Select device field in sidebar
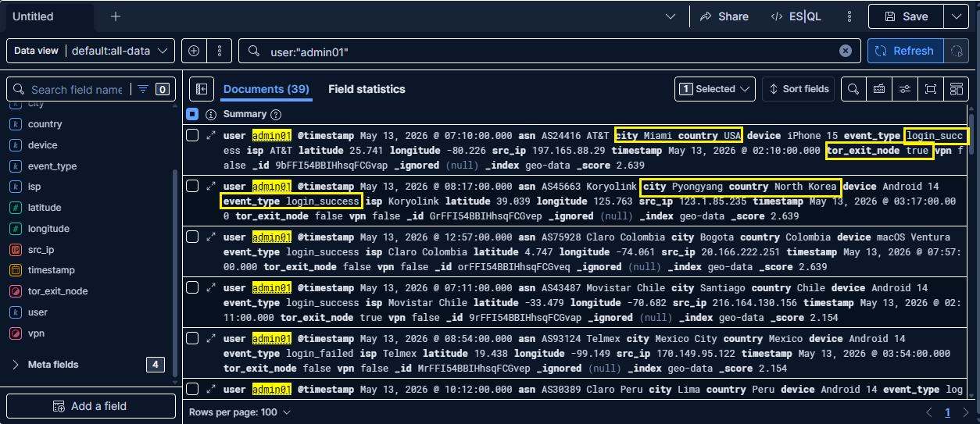Viewport: 980px width, 424px height. point(42,145)
